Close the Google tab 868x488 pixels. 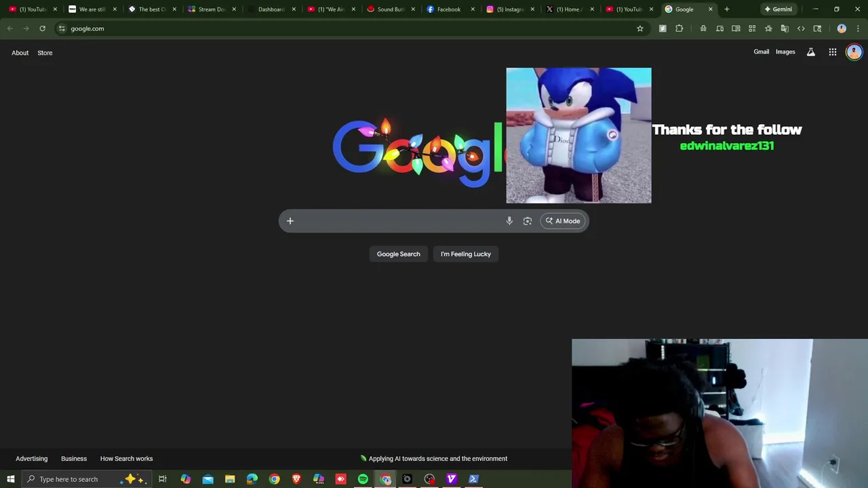pyautogui.click(x=711, y=9)
